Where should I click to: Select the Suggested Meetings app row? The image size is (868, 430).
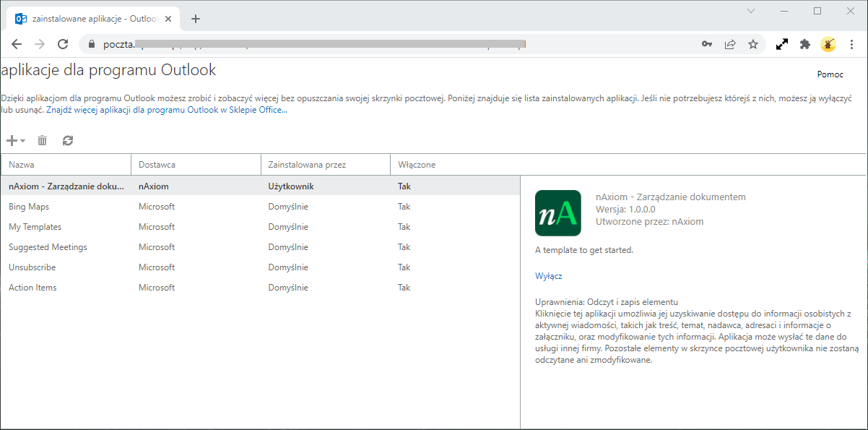[48, 247]
